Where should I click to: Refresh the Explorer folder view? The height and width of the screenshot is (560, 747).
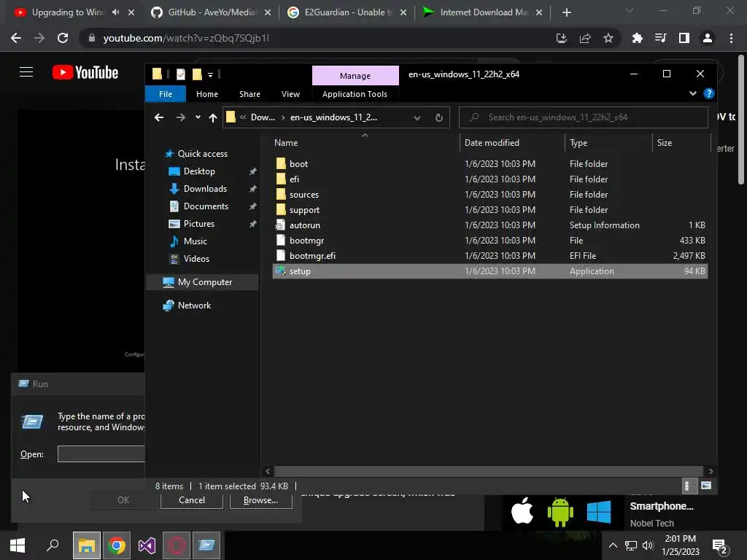pyautogui.click(x=438, y=117)
